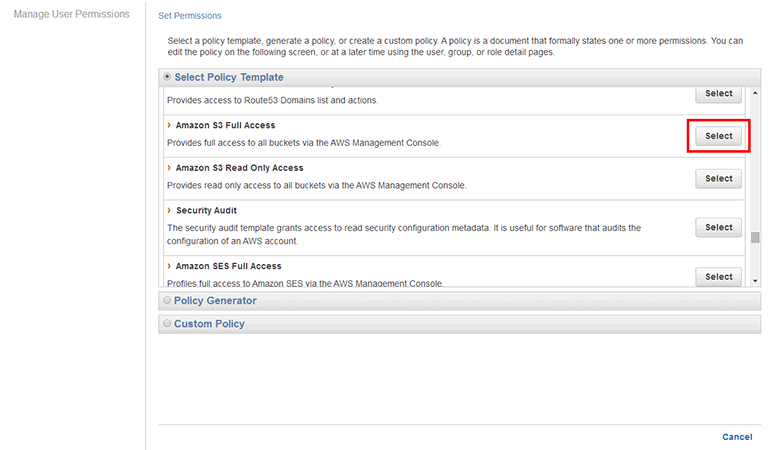The width and height of the screenshot is (770, 450).
Task: Expand the Amazon S3 Full Access chevron
Action: [x=170, y=126]
